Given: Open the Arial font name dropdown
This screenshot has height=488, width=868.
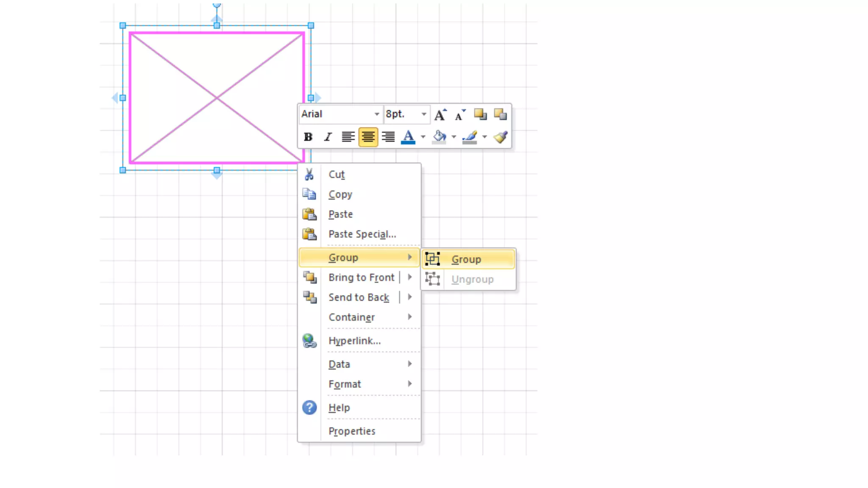Looking at the screenshot, I should [x=376, y=114].
